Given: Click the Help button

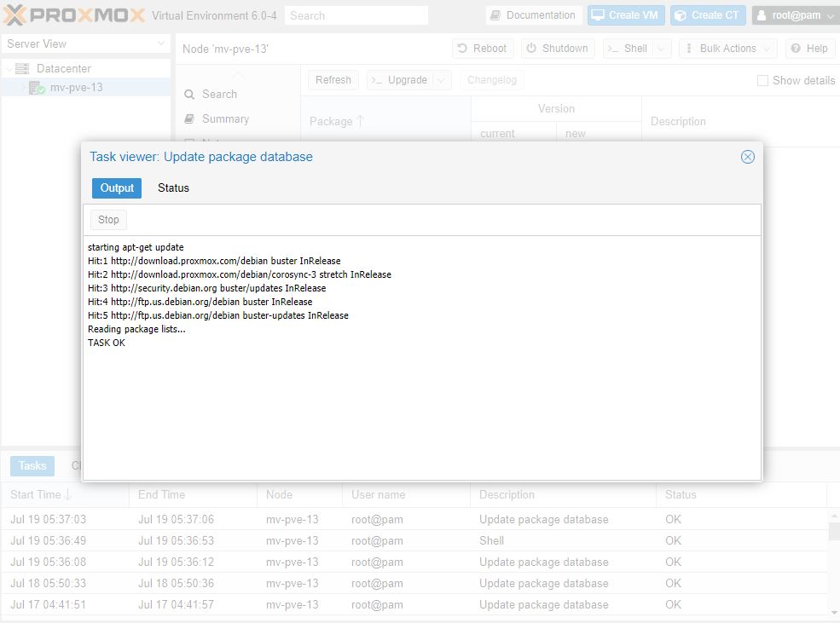Looking at the screenshot, I should pos(808,49).
